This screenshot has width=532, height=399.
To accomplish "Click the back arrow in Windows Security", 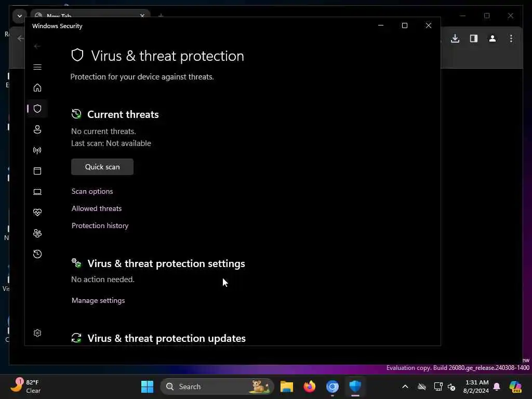I will pos(37,46).
